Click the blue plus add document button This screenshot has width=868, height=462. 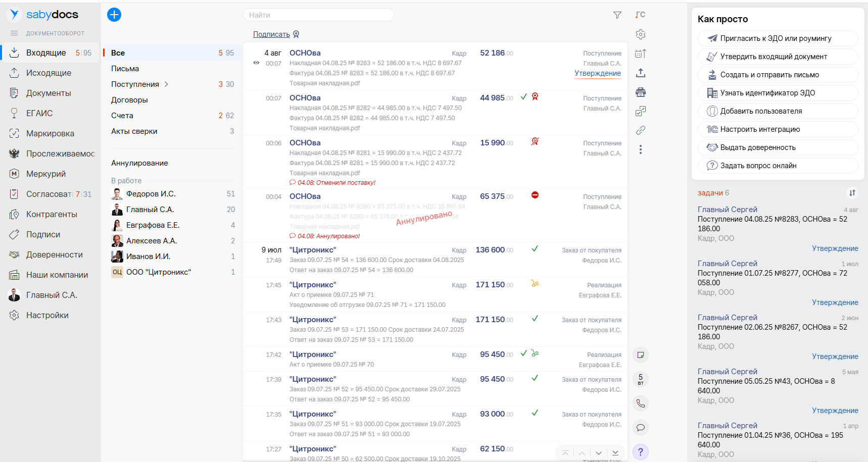114,15
